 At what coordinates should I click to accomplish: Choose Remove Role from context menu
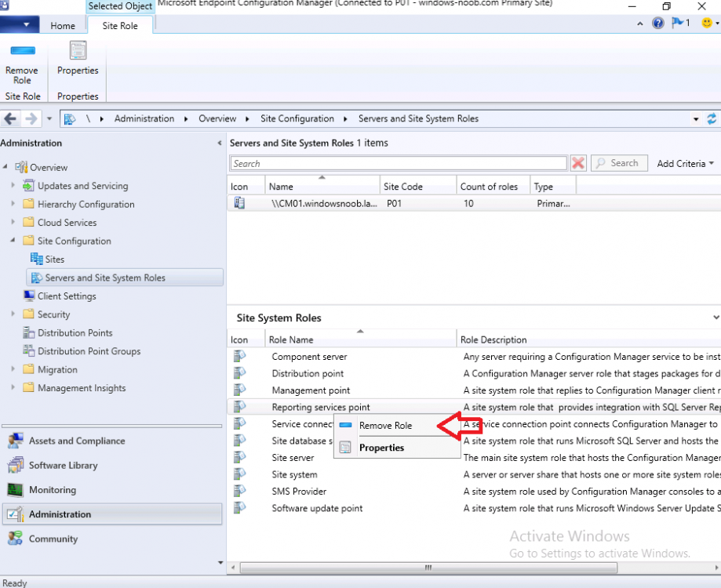(385, 426)
